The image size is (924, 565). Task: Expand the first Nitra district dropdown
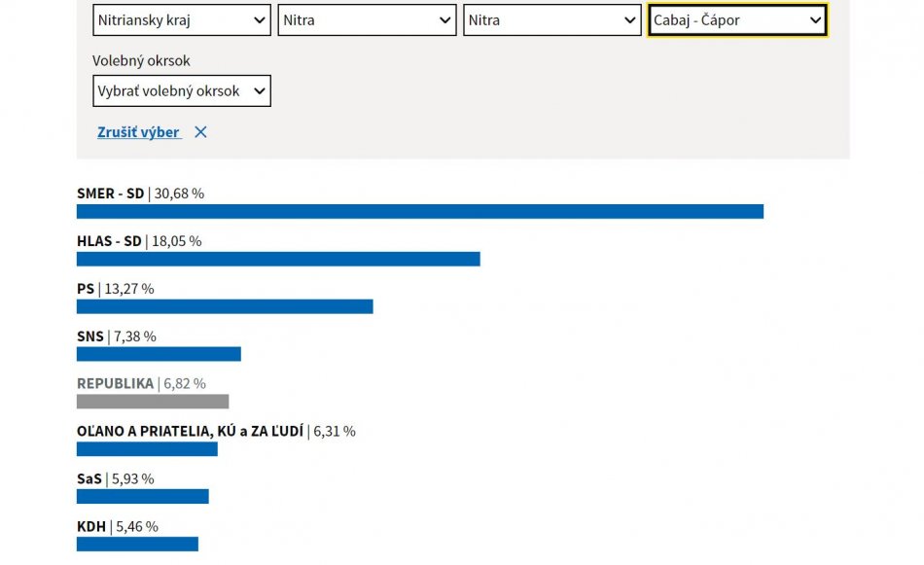point(367,19)
